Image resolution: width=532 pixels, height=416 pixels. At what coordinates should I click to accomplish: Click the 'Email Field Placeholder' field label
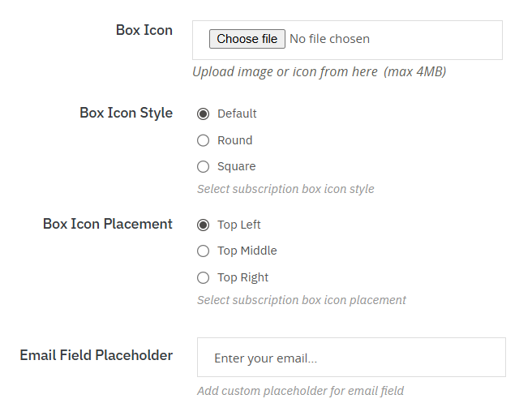pyautogui.click(x=96, y=355)
